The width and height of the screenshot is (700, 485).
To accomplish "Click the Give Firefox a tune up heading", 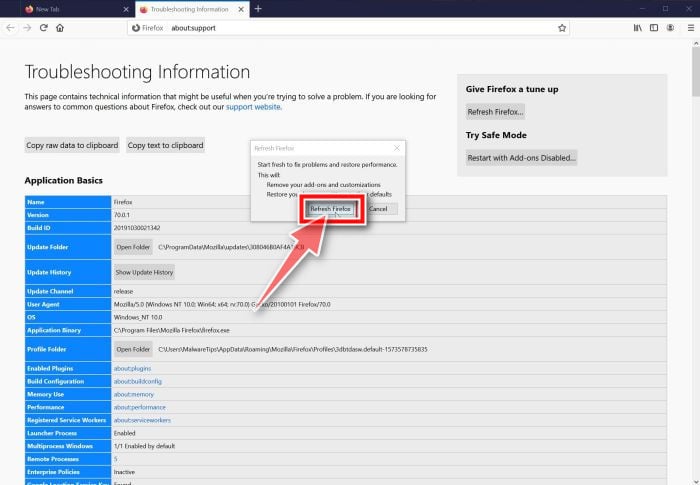I will [x=512, y=89].
